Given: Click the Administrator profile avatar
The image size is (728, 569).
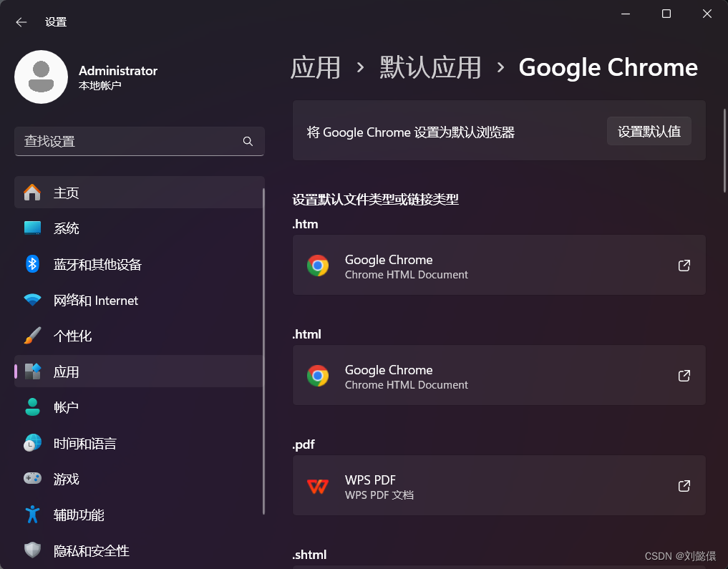Looking at the screenshot, I should pos(42,77).
